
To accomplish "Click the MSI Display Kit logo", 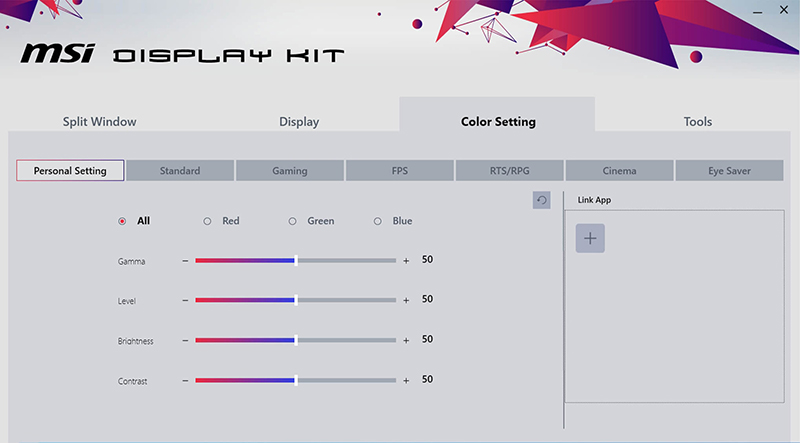I will pyautogui.click(x=182, y=54).
